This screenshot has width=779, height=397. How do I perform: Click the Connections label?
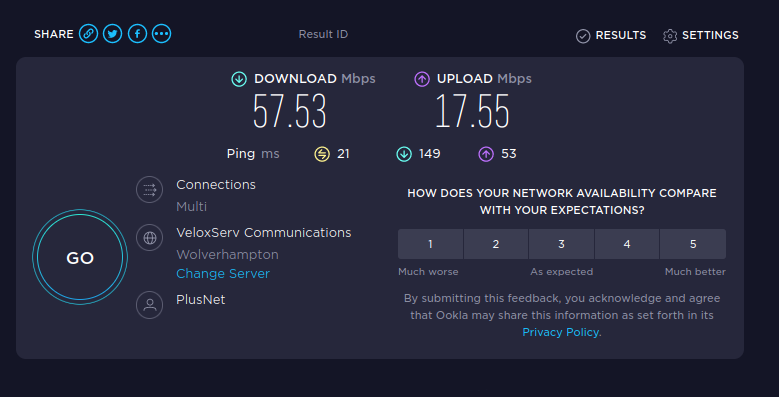pos(216,185)
